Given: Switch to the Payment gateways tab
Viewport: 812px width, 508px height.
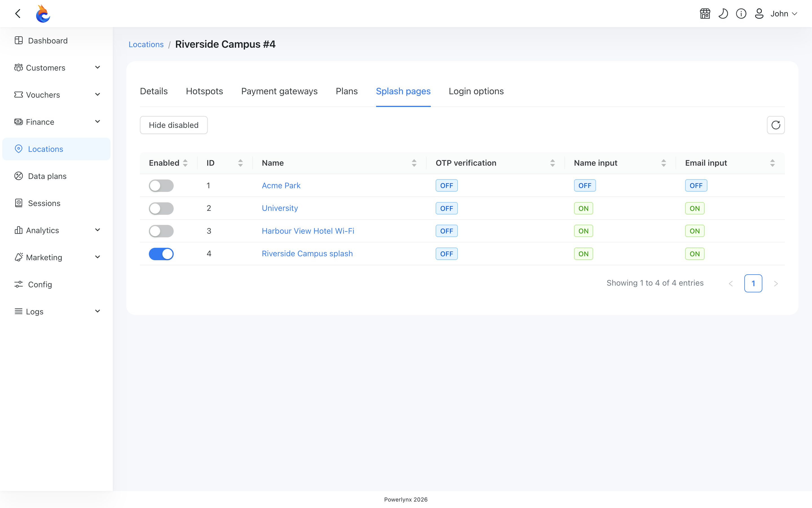Looking at the screenshot, I should tap(279, 91).
